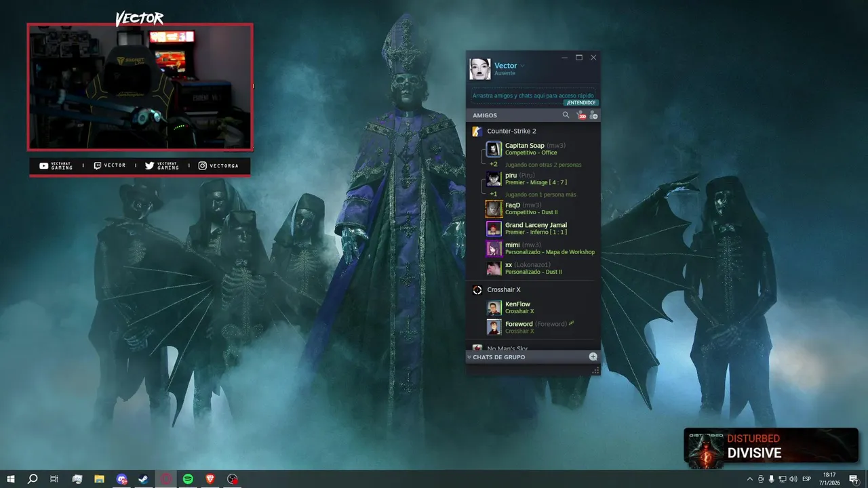Viewport: 868px width, 488px height.
Task: Expand +2 party members under Capitan Soap
Action: (x=494, y=164)
